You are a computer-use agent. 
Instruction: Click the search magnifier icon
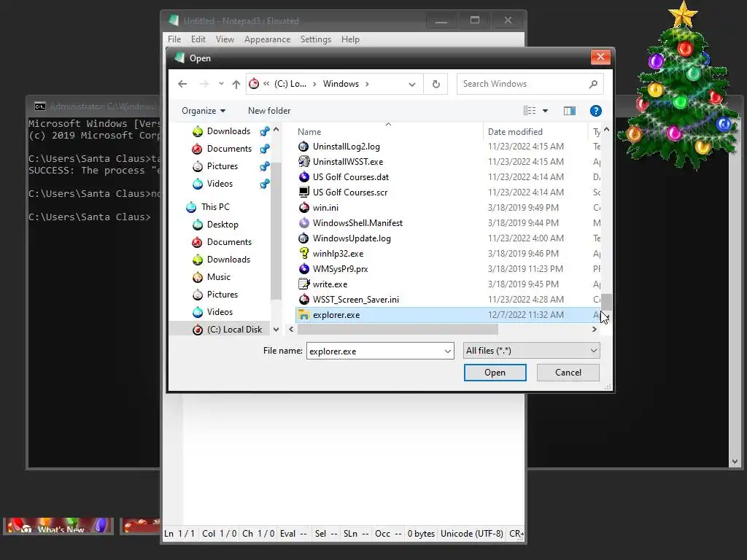593,85
